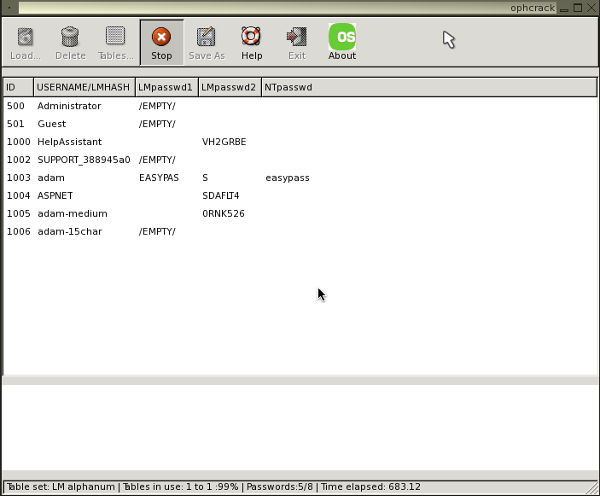
Task: Sort by the ID column header
Action: (18, 87)
